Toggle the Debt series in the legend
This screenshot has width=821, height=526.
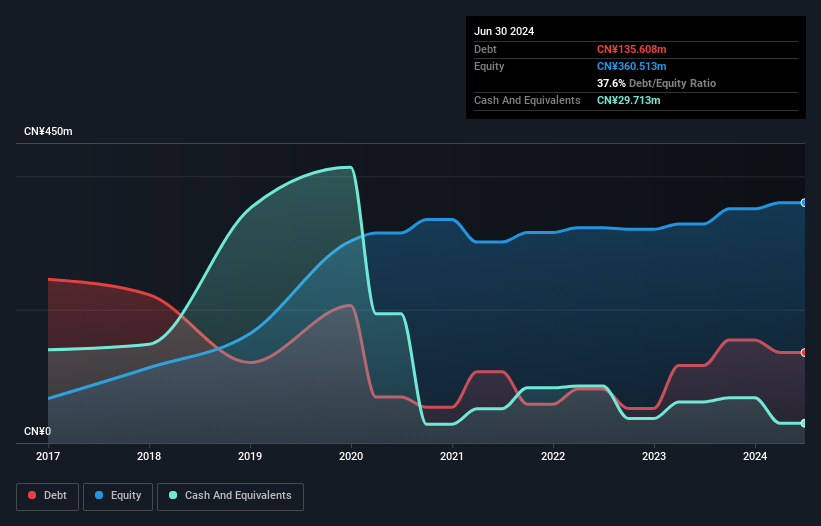[48, 496]
